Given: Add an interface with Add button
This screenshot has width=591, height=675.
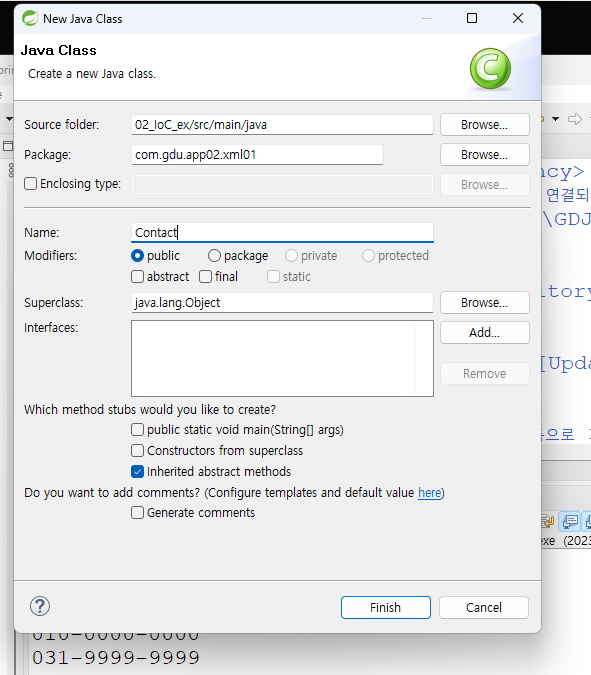Looking at the screenshot, I should tap(485, 333).
